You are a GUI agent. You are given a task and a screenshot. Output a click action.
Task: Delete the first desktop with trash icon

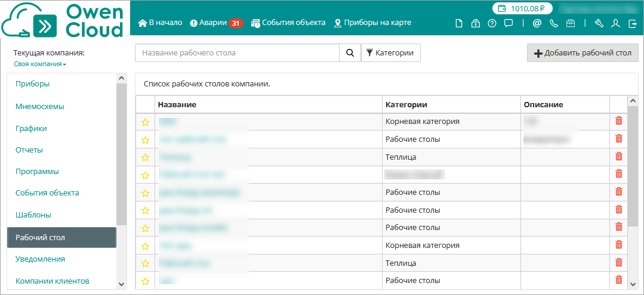click(618, 121)
